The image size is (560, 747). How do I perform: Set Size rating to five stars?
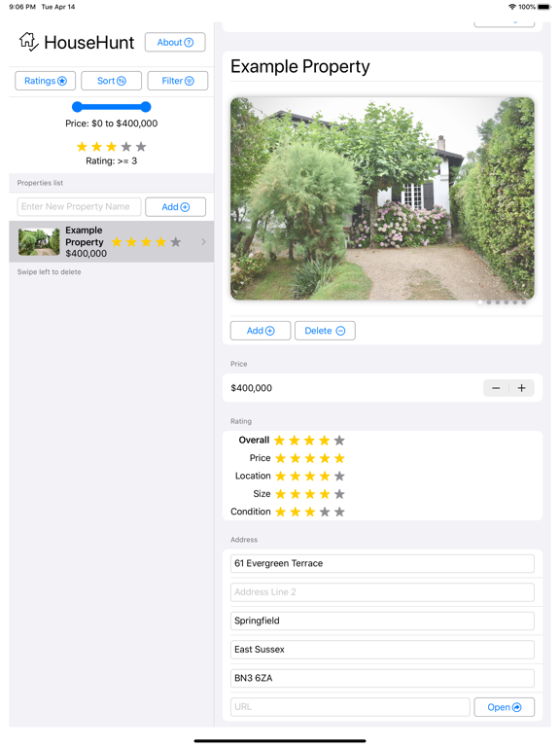[x=339, y=494]
